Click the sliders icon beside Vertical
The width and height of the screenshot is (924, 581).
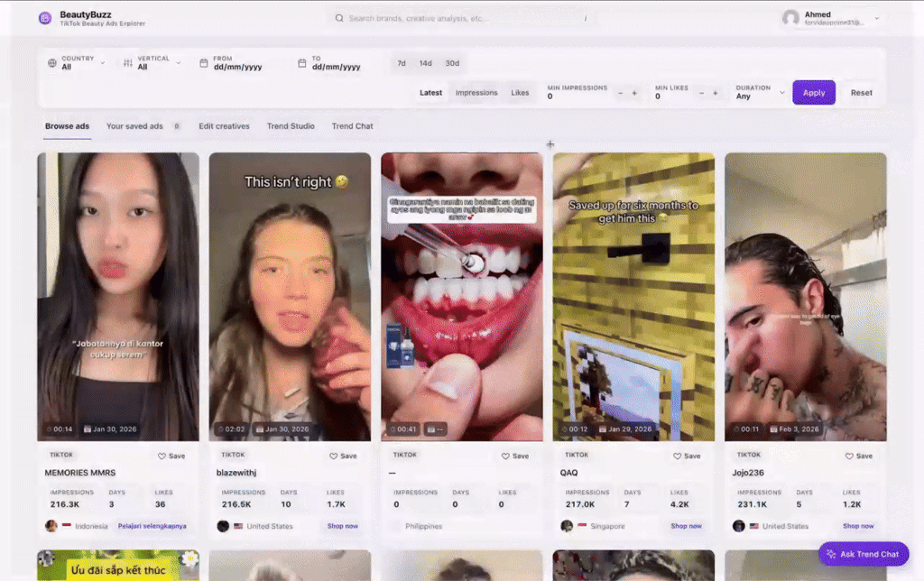[x=128, y=63]
